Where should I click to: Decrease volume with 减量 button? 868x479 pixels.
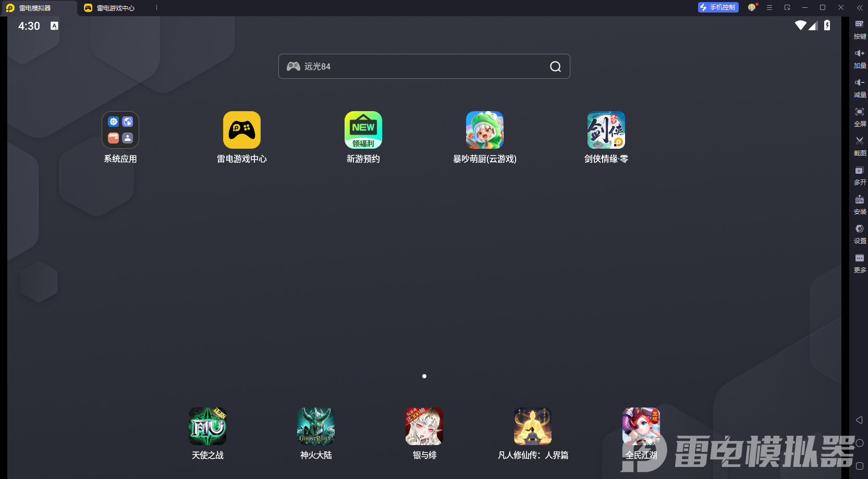click(x=860, y=88)
